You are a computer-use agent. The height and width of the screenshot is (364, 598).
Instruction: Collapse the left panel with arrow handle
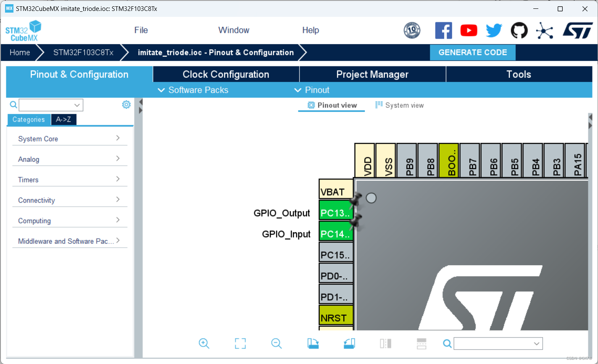[141, 102]
